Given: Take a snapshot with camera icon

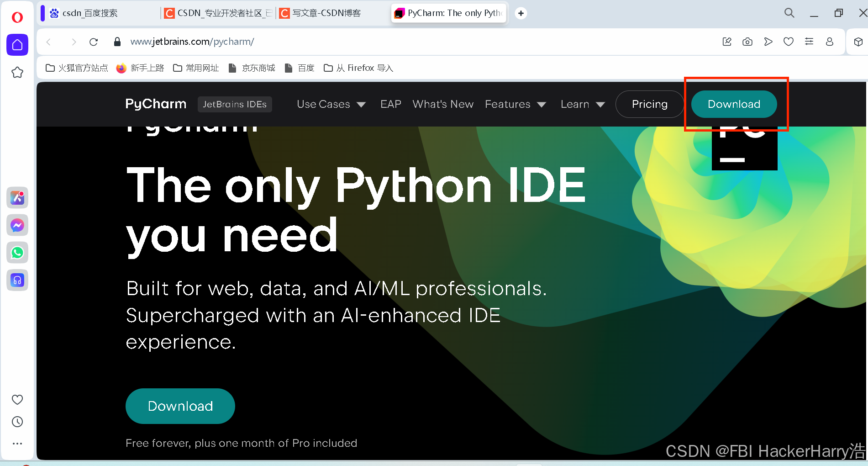Looking at the screenshot, I should click(x=747, y=42).
